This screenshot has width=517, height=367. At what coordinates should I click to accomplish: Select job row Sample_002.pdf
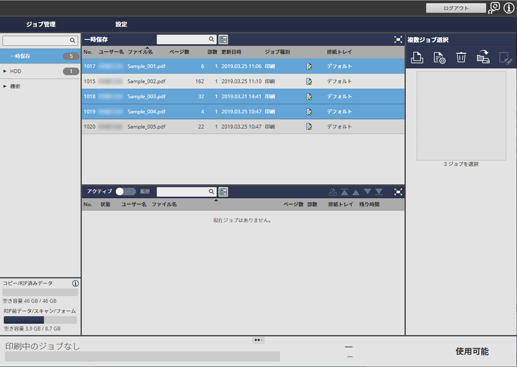coord(243,81)
